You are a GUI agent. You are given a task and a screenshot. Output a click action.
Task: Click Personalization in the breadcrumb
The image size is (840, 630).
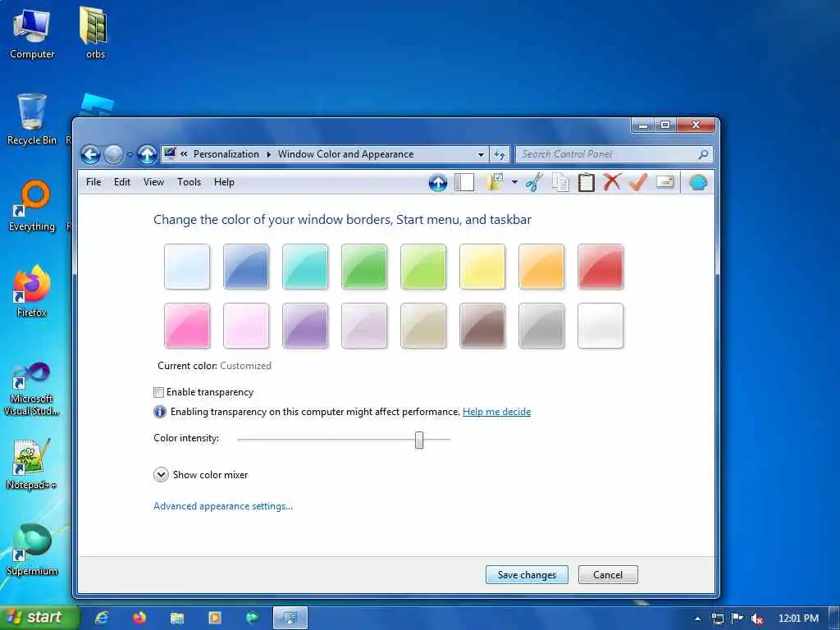[226, 153]
